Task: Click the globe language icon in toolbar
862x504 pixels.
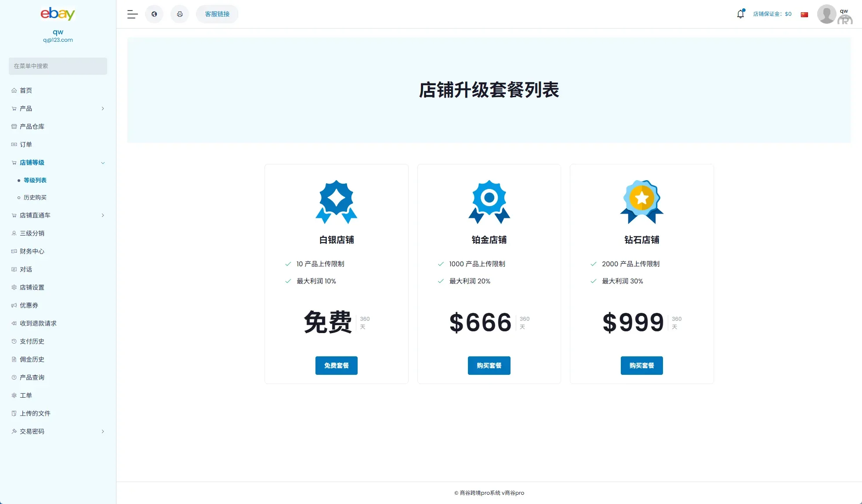Action: pos(154,14)
